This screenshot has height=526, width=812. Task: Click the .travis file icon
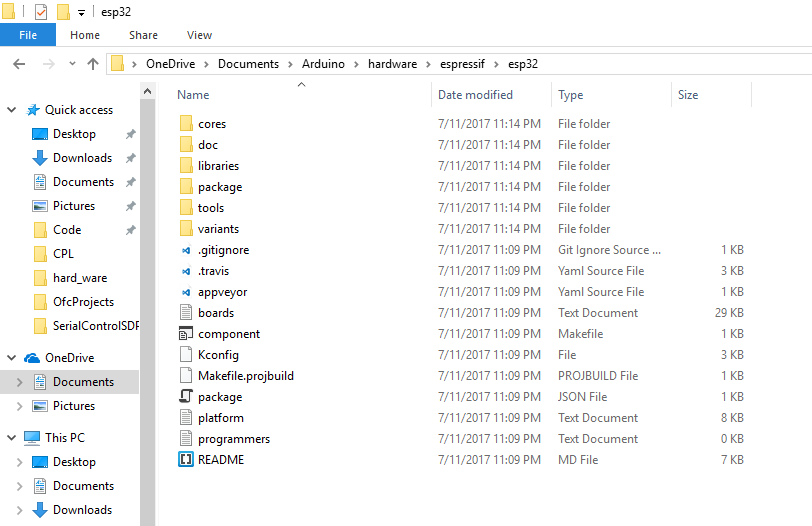click(x=186, y=271)
